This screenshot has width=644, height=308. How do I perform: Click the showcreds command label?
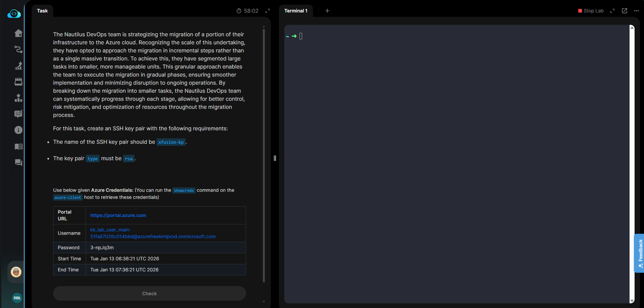[184, 190]
